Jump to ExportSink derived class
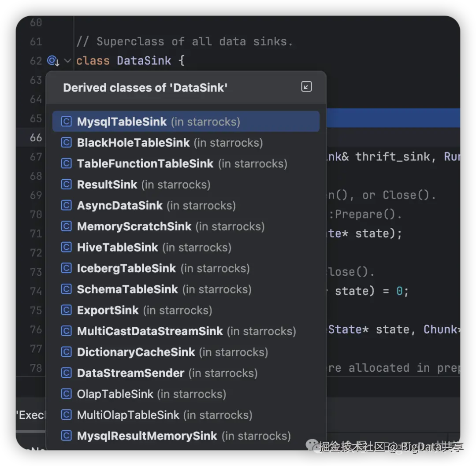Image resolution: width=476 pixels, height=466 pixels. 108,310
